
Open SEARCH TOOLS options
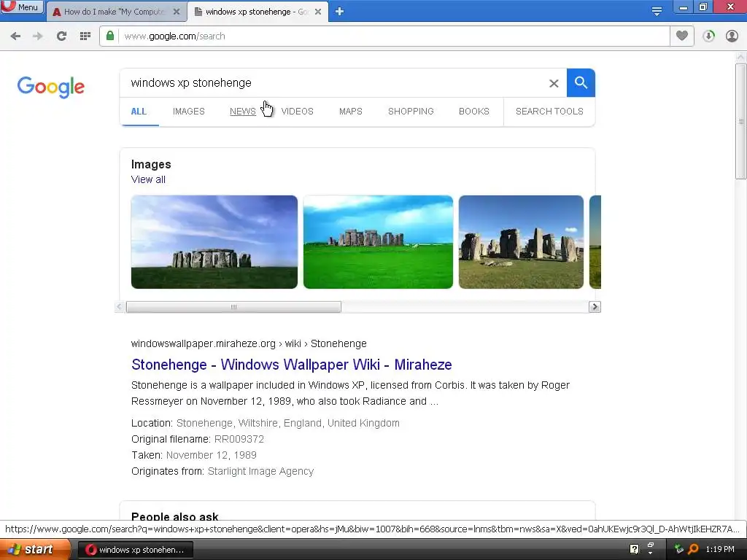pyautogui.click(x=549, y=112)
